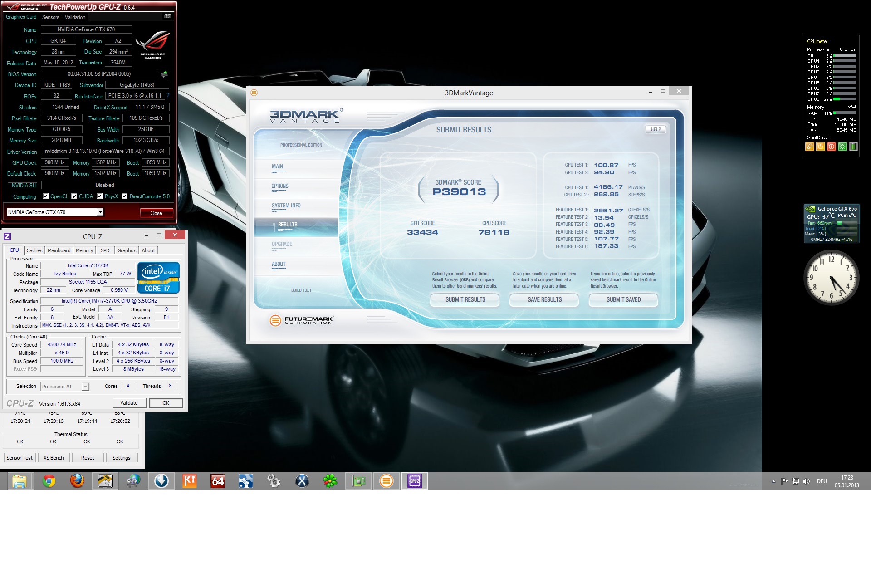Toggle the OpenCL checkbox
Screen dimensions: 871x588
pos(45,196)
